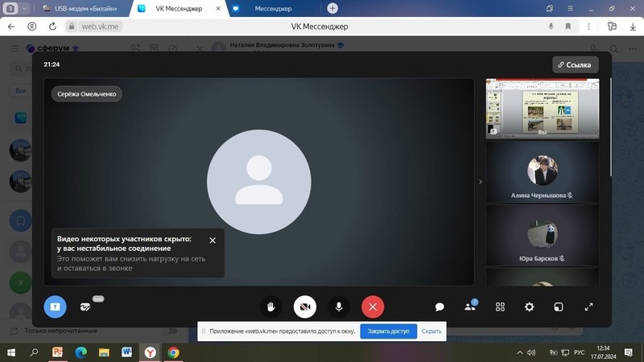Open the call chat
644x362 pixels.
pos(440,306)
